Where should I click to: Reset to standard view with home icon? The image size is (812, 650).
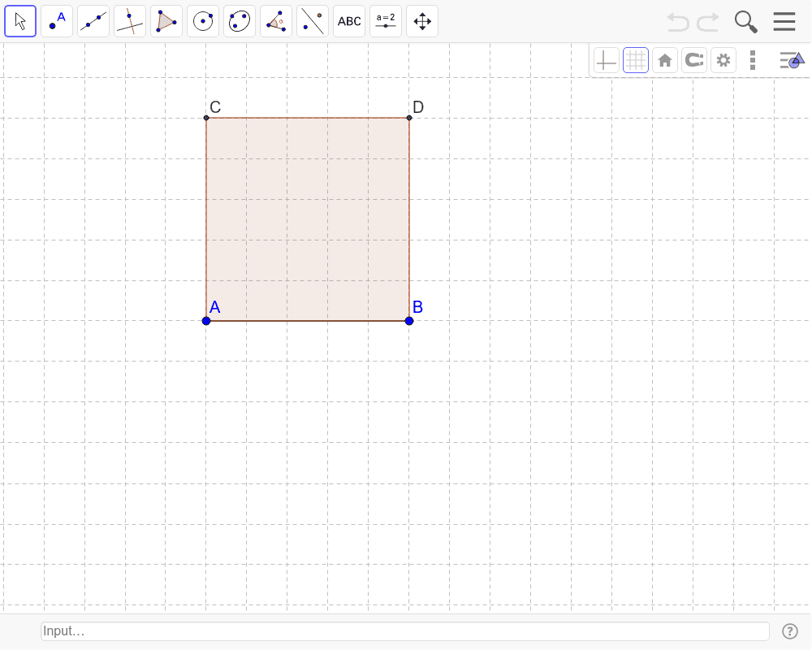pyautogui.click(x=665, y=61)
